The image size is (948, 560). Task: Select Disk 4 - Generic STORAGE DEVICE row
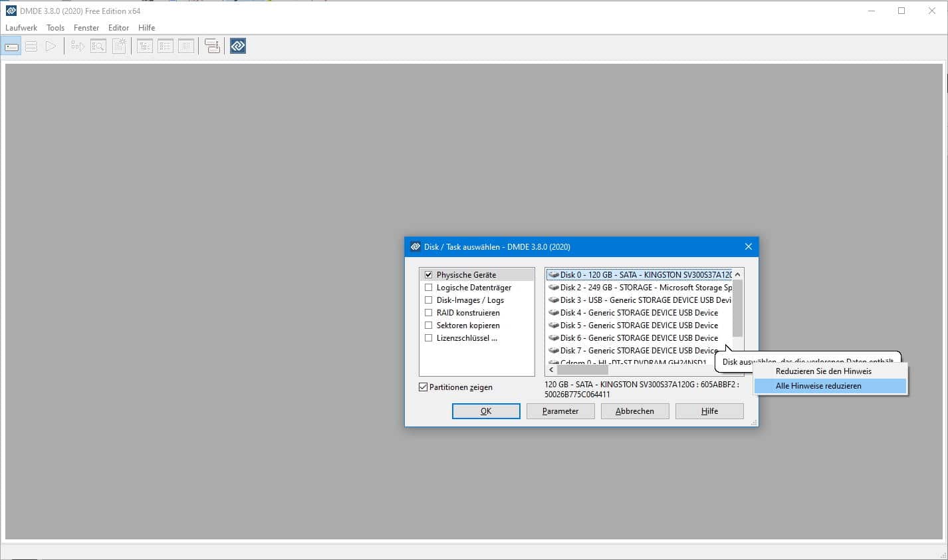pyautogui.click(x=640, y=313)
